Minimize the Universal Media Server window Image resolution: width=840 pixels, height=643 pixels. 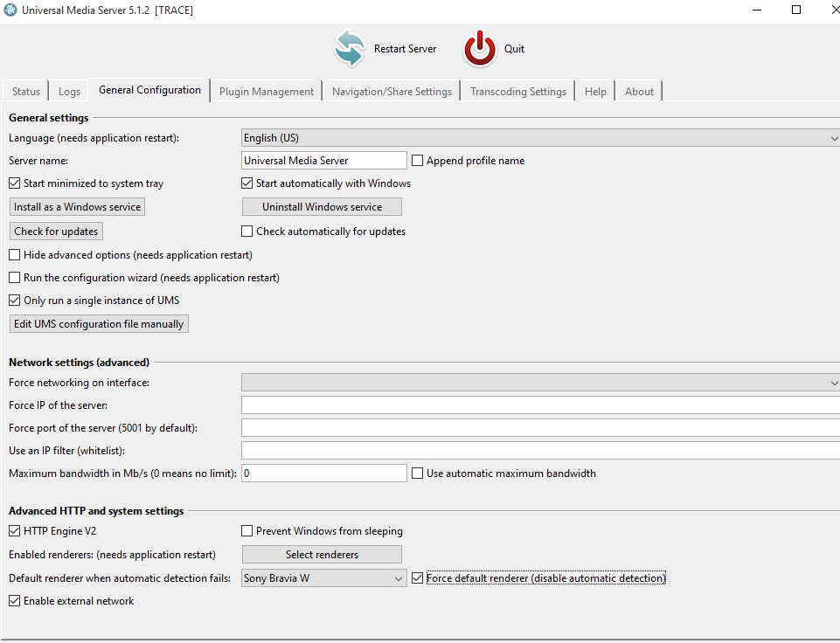pos(757,10)
